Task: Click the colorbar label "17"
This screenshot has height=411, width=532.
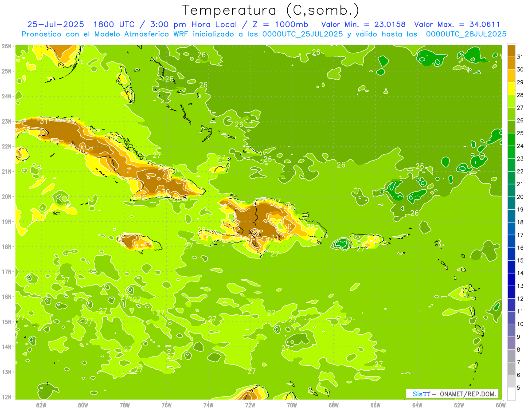Action: (520, 235)
